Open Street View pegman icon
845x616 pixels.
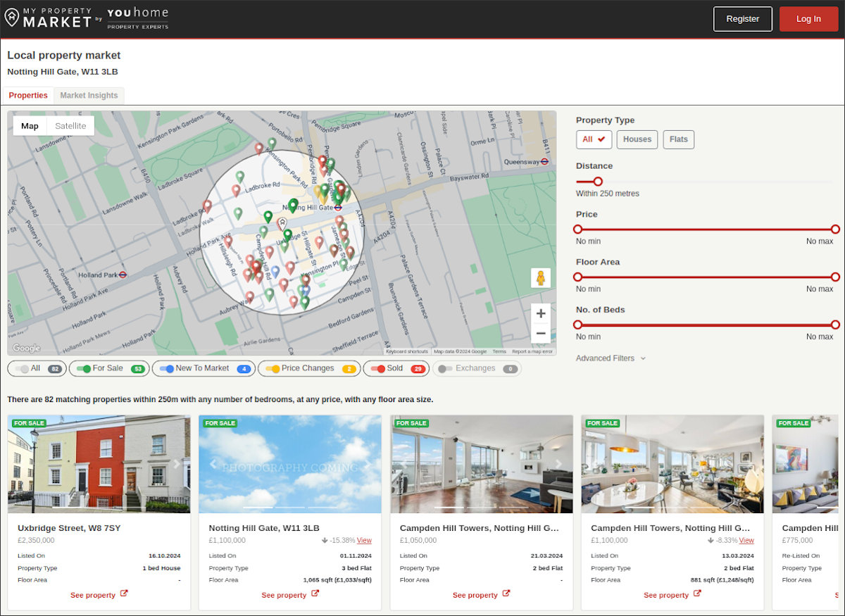541,277
